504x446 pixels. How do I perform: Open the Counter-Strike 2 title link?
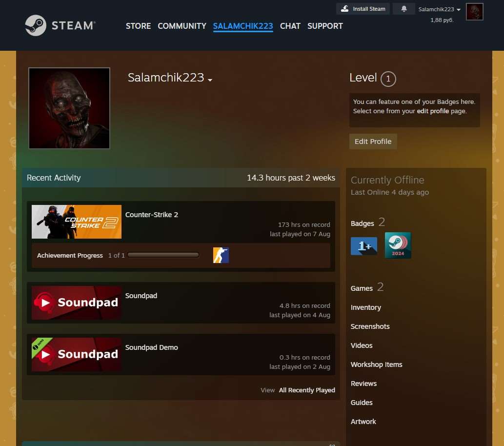151,215
